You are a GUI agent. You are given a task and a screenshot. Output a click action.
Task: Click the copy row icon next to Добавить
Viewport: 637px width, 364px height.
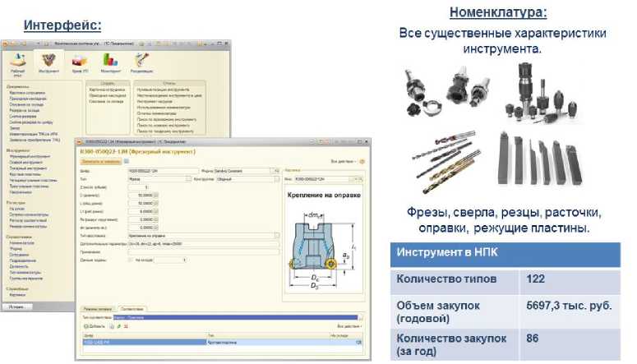pyautogui.click(x=112, y=326)
